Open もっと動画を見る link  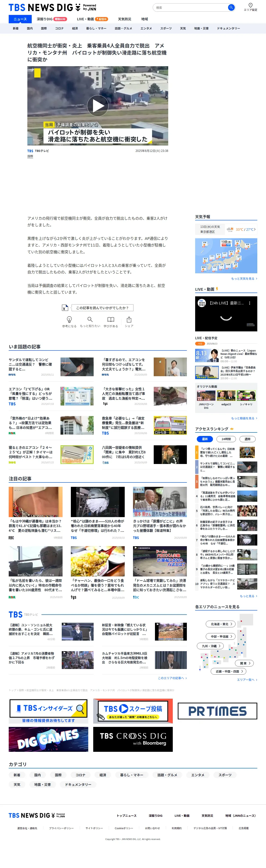(244, 418)
